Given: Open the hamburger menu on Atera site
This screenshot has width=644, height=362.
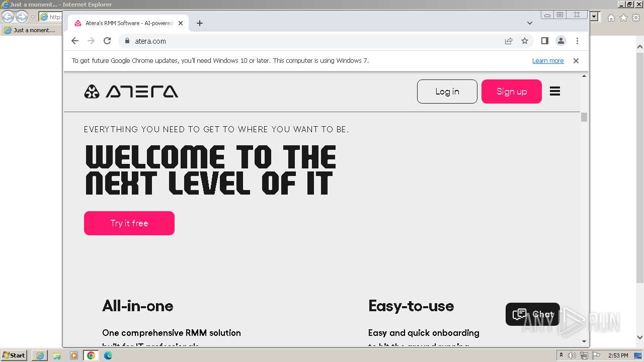Looking at the screenshot, I should 555,92.
